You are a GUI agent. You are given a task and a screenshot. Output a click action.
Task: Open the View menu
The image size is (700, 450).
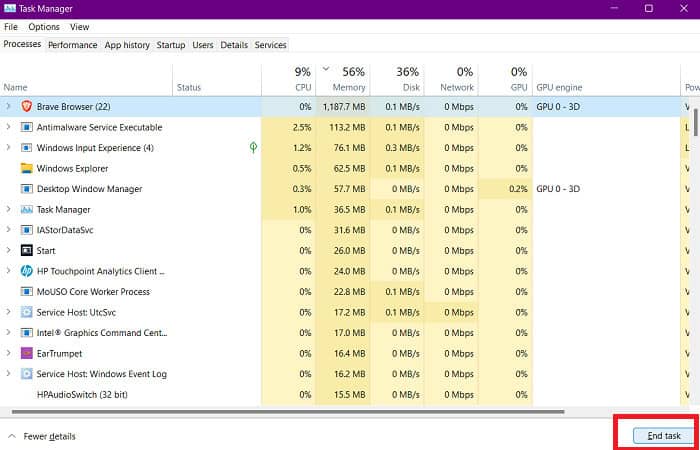pos(79,27)
